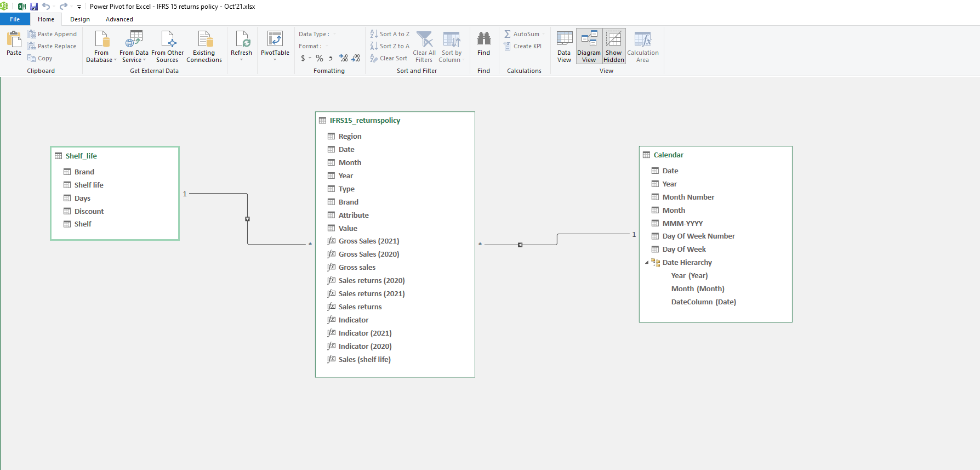Screen dimensions: 980x470
Task: Click Paste Append in Clipboard group
Action: coord(53,34)
